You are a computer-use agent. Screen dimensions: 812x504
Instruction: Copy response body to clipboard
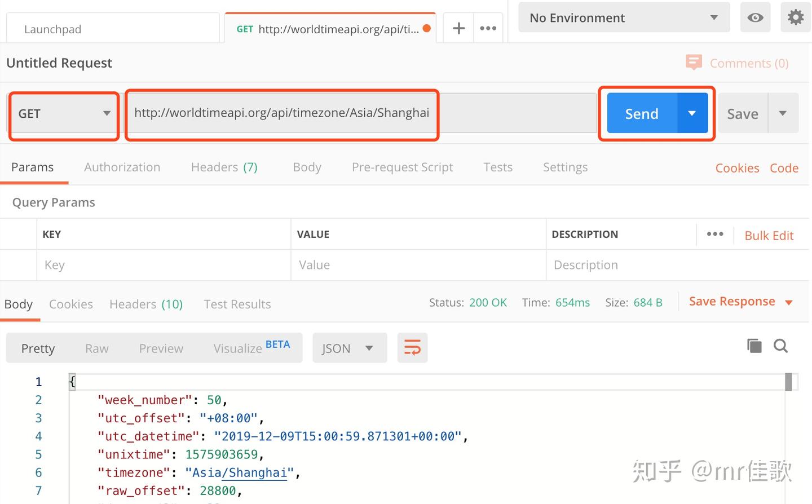click(754, 346)
